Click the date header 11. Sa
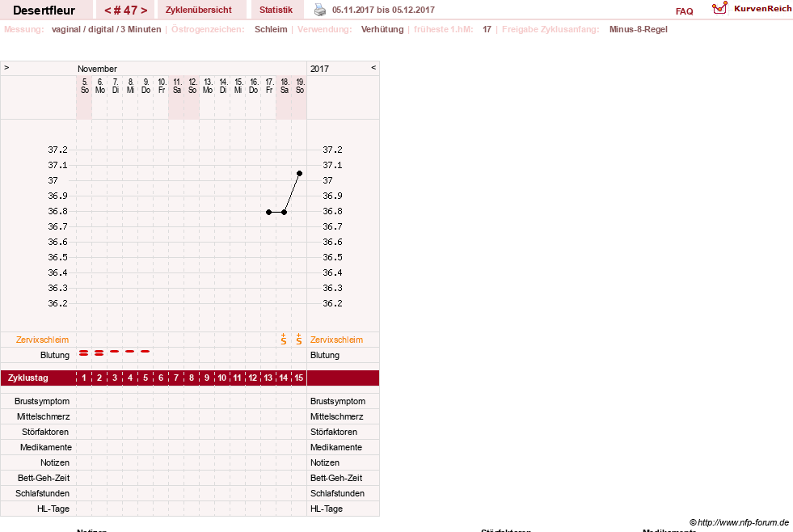Image resolution: width=793 pixels, height=532 pixels. [177, 86]
